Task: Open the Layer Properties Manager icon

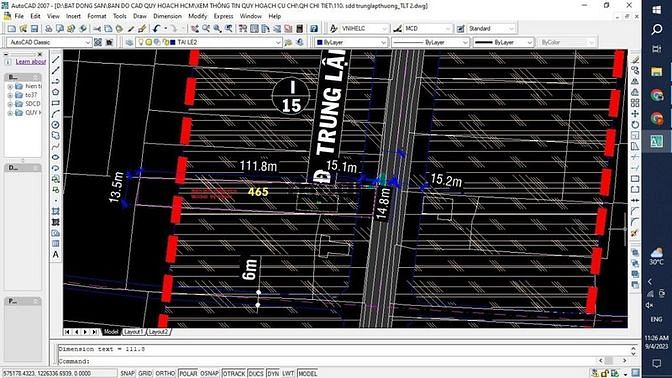Action: point(129,42)
